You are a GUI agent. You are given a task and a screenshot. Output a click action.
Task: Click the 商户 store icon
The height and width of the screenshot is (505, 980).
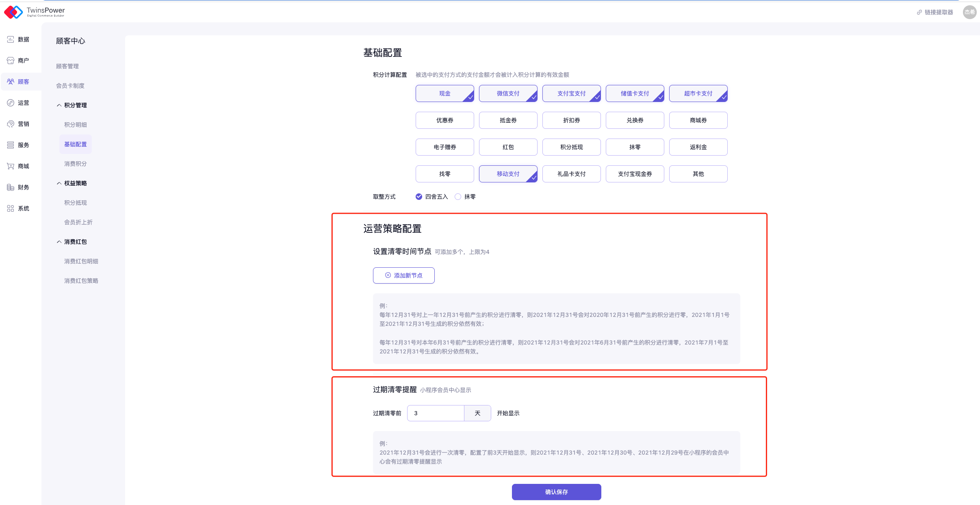point(11,61)
